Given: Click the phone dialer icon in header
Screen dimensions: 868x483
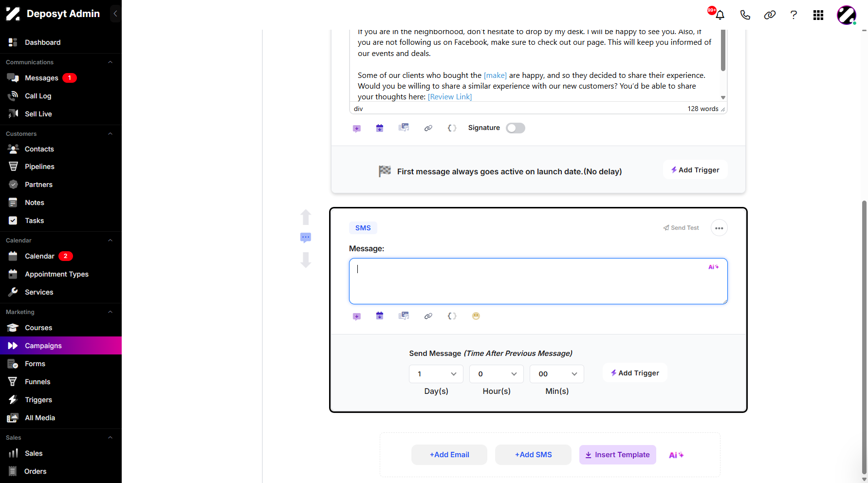Looking at the screenshot, I should click(745, 15).
